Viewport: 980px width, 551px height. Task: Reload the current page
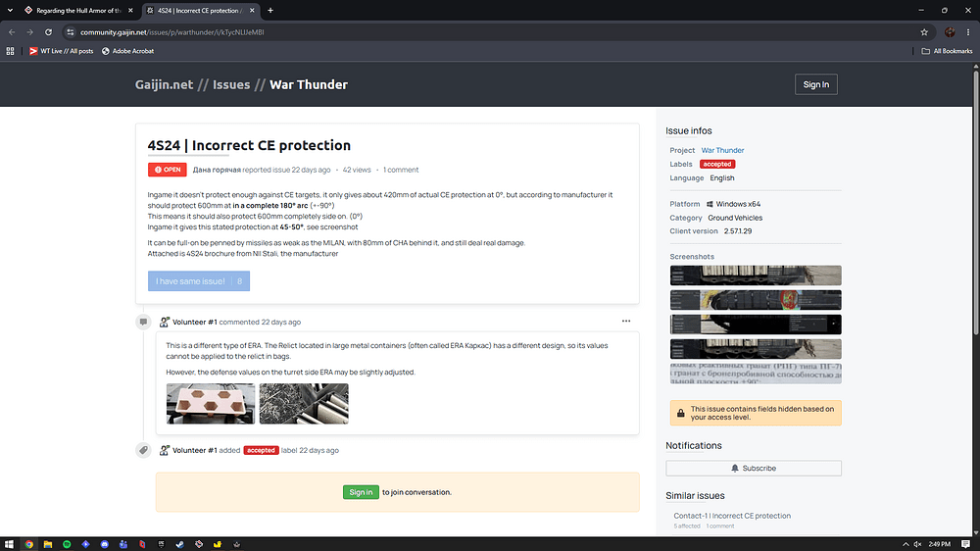[48, 32]
